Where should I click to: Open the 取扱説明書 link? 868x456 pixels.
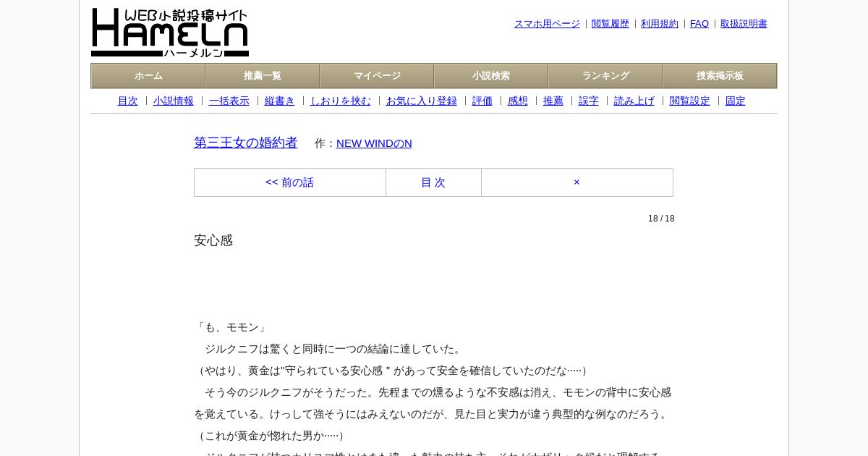point(744,24)
